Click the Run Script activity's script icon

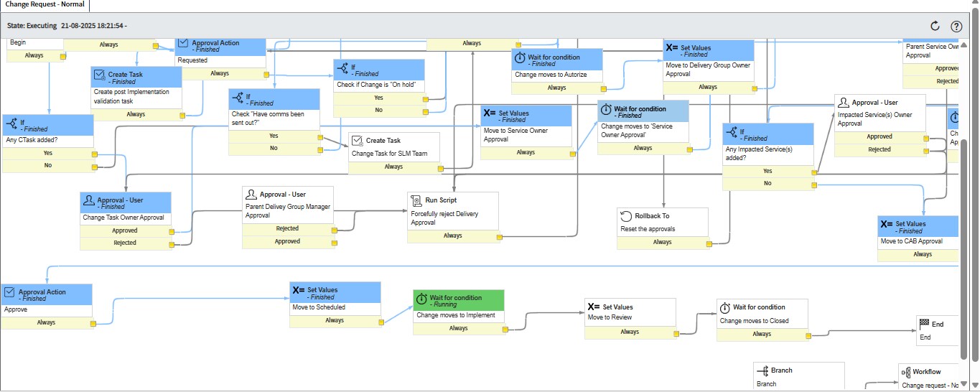point(416,200)
